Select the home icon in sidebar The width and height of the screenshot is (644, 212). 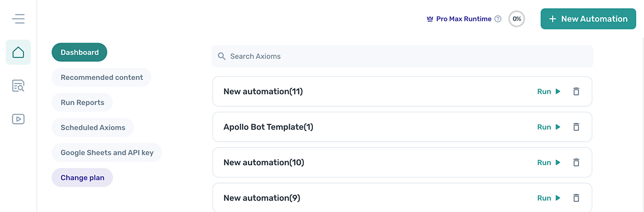18,52
